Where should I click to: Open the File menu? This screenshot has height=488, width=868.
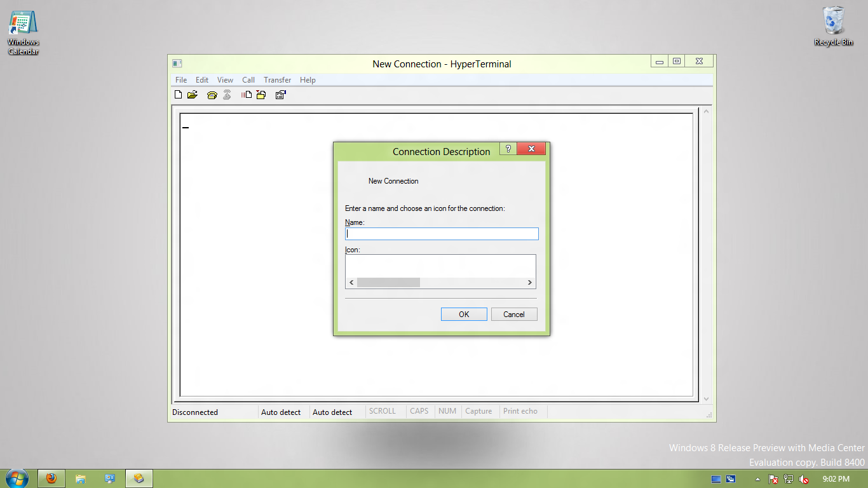(181, 80)
